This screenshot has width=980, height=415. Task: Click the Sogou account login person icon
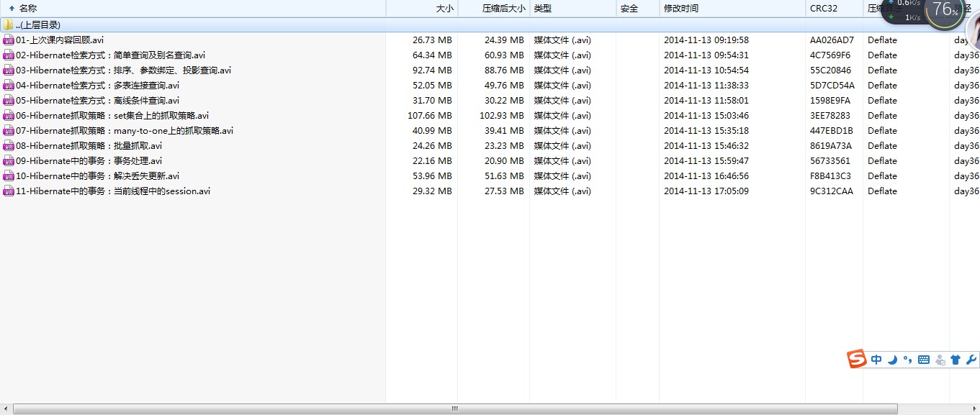point(940,360)
